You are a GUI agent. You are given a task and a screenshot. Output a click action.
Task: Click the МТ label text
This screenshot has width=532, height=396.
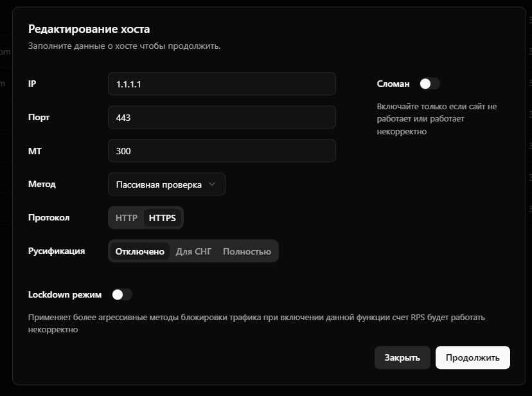(35, 151)
